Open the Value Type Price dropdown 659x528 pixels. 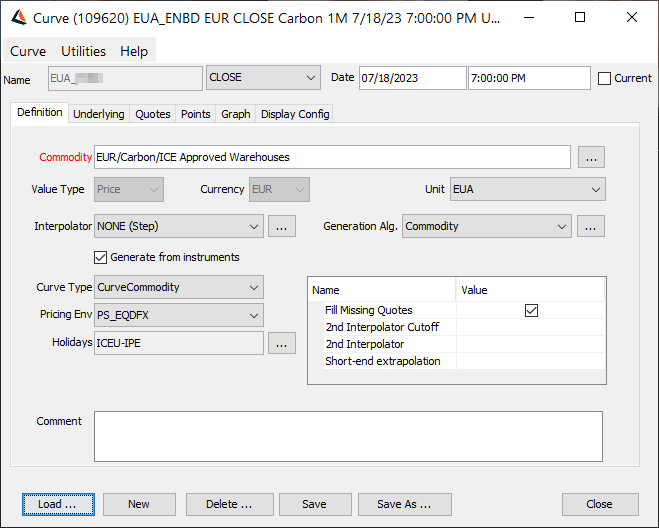pos(129,189)
